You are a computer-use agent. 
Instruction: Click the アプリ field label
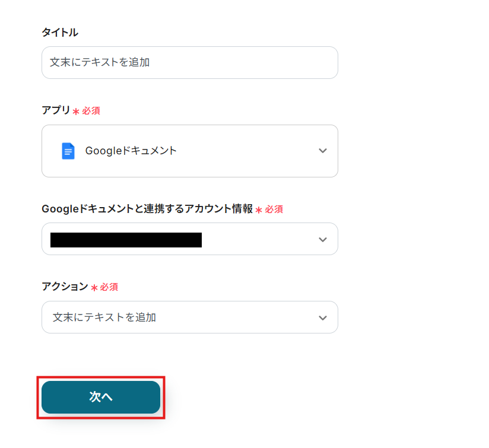click(56, 110)
